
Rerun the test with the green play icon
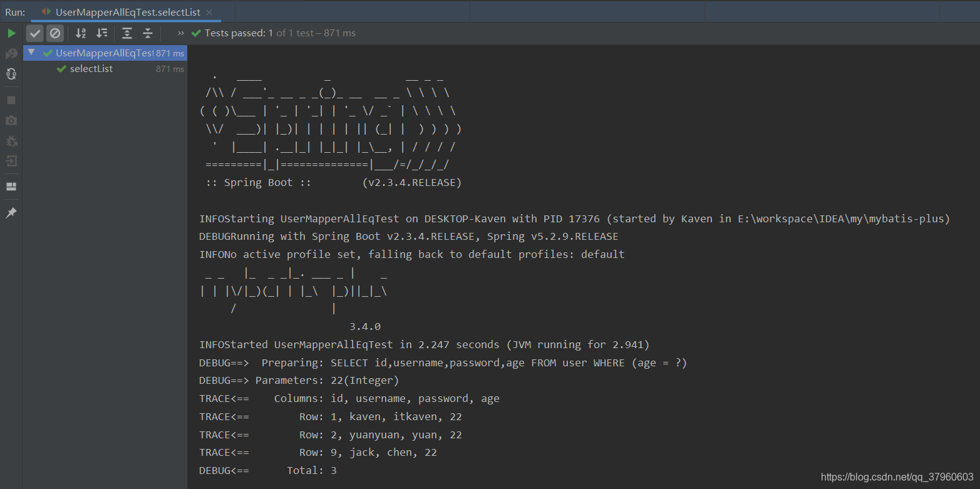pyautogui.click(x=11, y=33)
